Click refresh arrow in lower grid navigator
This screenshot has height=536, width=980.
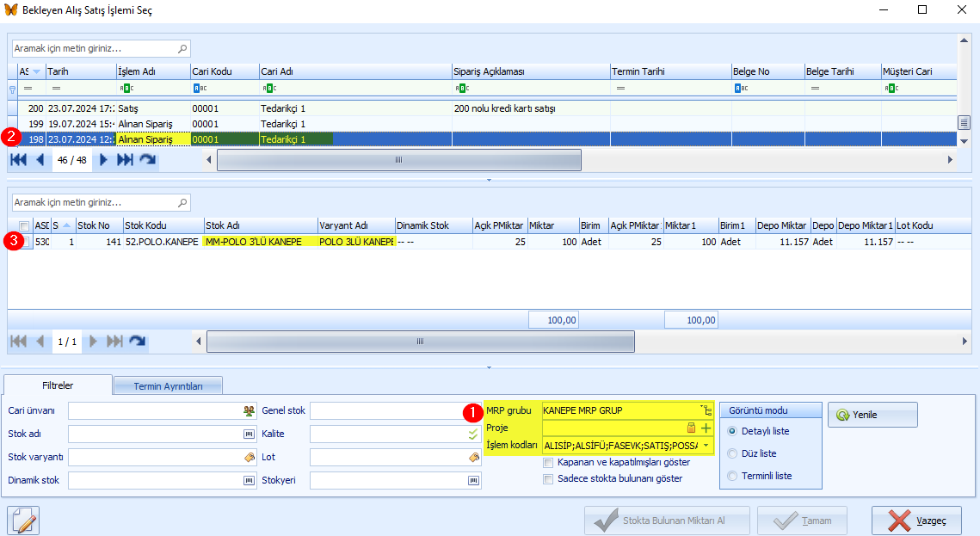click(x=137, y=342)
